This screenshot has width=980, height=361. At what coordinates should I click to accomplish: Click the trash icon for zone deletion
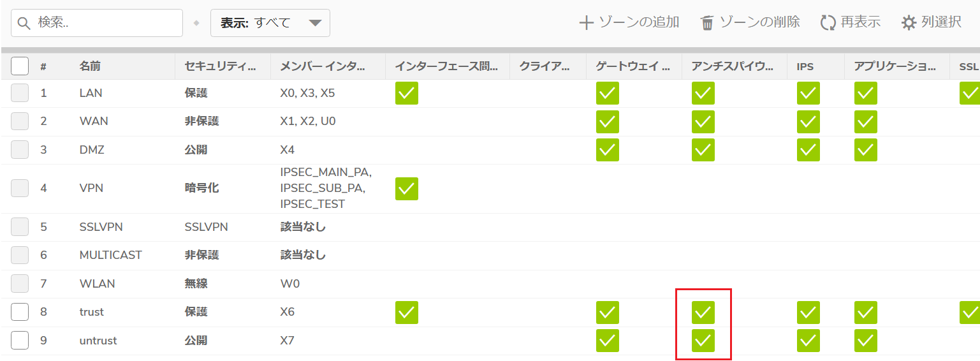[707, 23]
